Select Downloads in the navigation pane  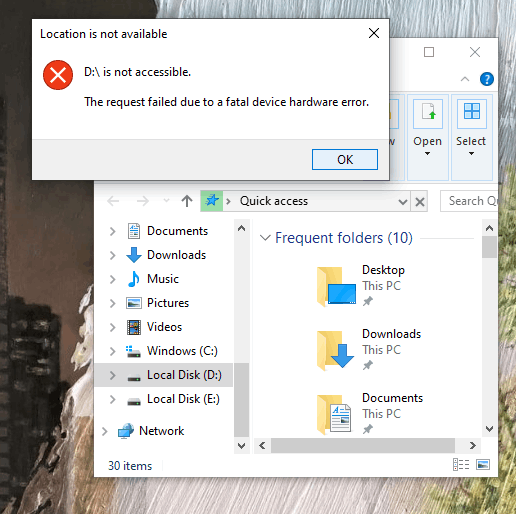(x=176, y=255)
